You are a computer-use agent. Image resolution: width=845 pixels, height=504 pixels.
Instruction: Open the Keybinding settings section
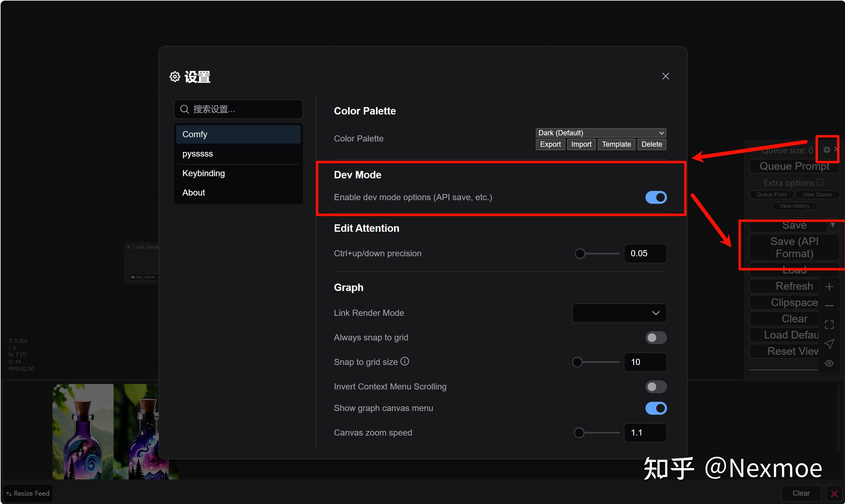203,173
